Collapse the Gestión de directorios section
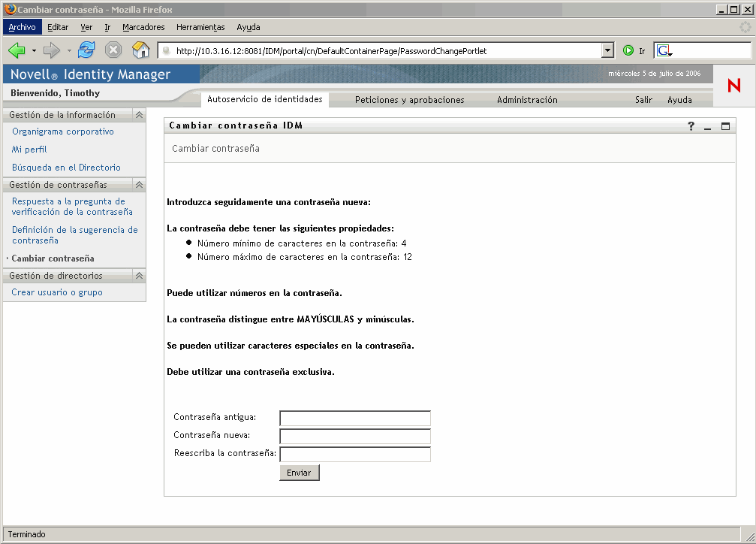The height and width of the screenshot is (544, 756). [139, 276]
